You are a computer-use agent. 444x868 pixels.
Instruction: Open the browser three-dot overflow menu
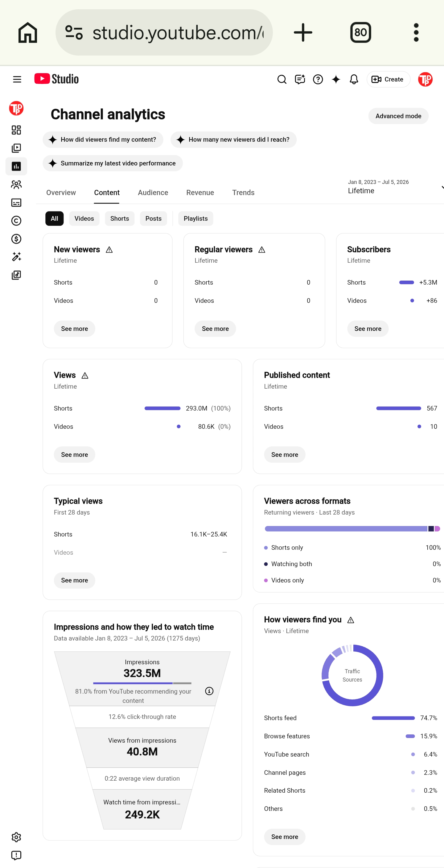coord(416,32)
